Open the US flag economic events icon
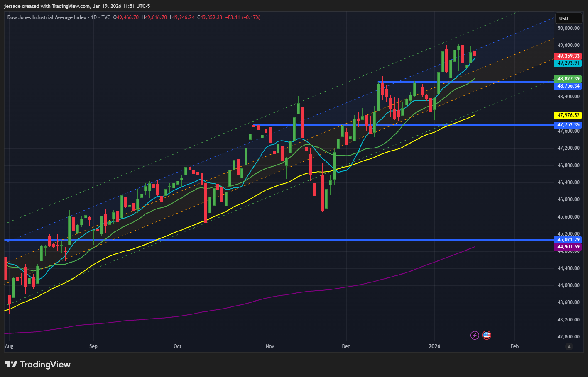Screen dimensions: 588x377 tap(487, 335)
